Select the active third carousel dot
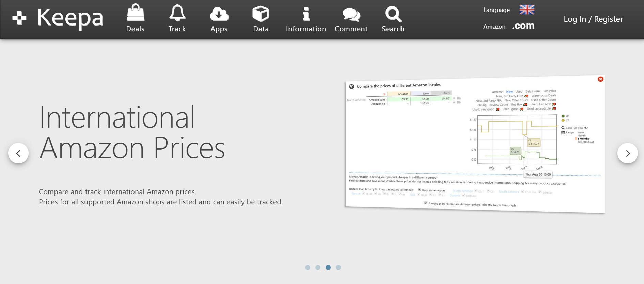This screenshot has width=644, height=284. coord(328,267)
